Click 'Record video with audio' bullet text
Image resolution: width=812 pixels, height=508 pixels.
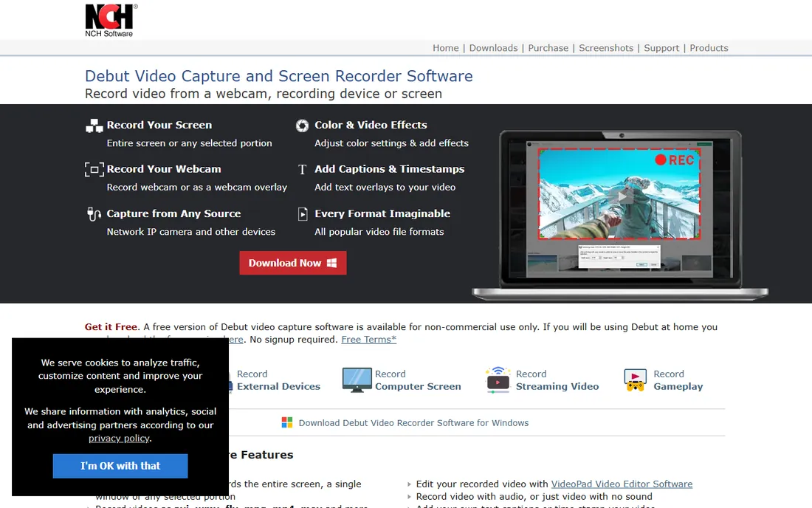pyautogui.click(x=534, y=496)
